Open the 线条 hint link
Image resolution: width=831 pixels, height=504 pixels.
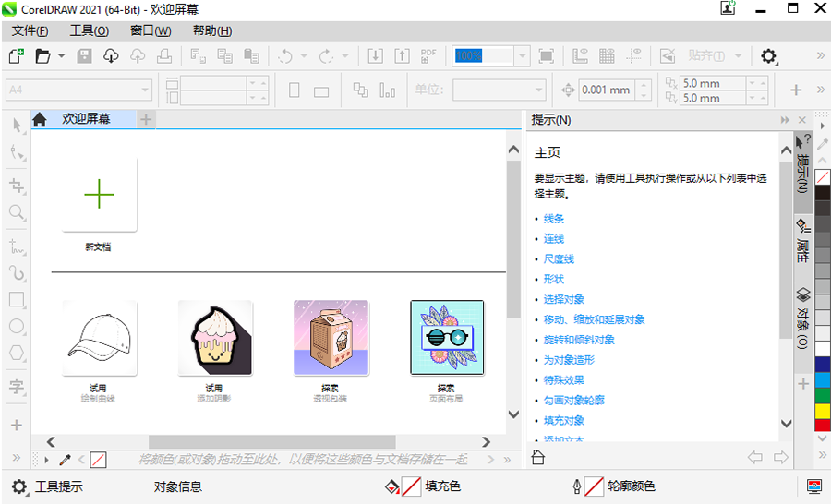[x=554, y=219]
